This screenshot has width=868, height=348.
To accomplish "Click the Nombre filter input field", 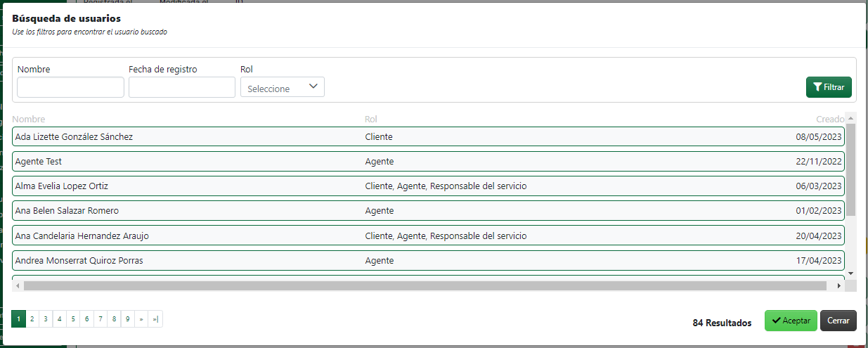I will click(x=70, y=87).
